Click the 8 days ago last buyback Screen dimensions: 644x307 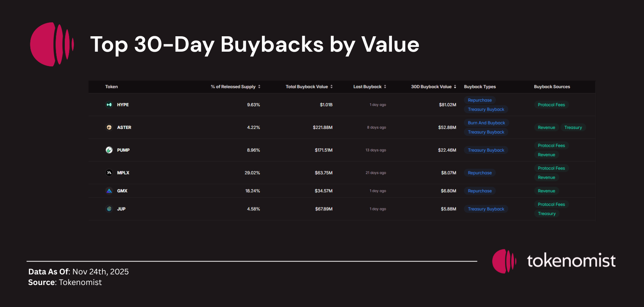[x=377, y=127]
